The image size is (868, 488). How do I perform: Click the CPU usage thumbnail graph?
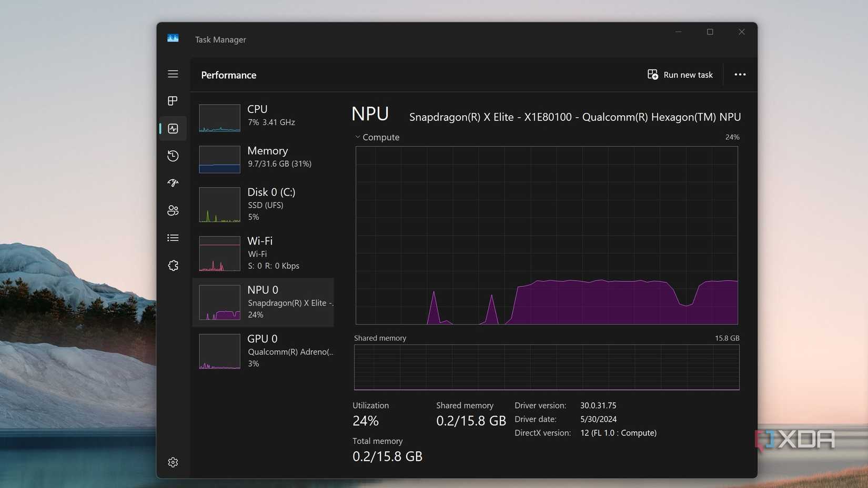pos(219,118)
